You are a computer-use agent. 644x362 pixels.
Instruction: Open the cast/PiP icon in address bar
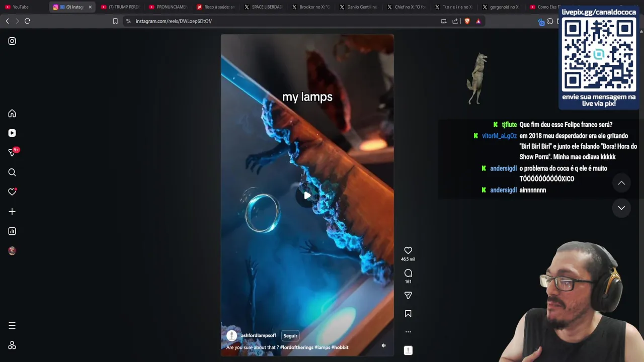[x=444, y=21]
